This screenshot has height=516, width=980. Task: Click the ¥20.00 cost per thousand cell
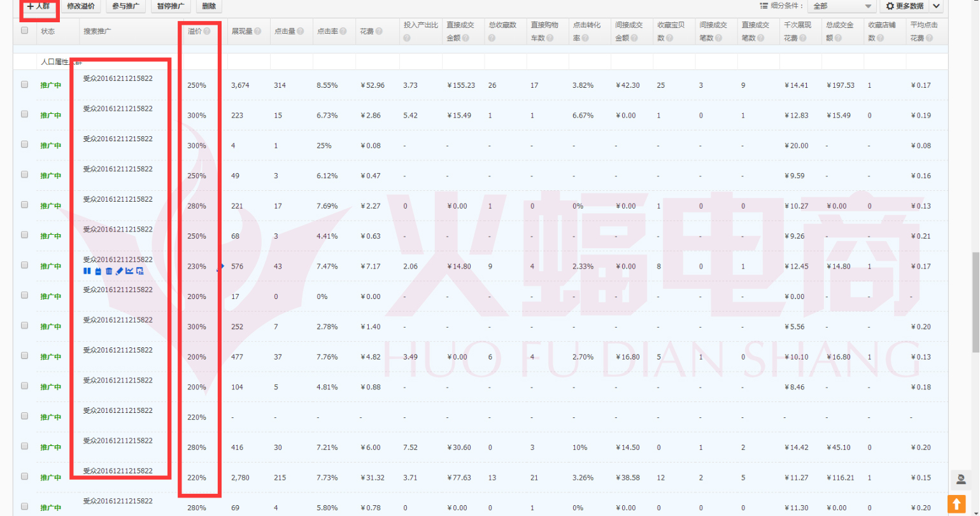click(x=796, y=146)
